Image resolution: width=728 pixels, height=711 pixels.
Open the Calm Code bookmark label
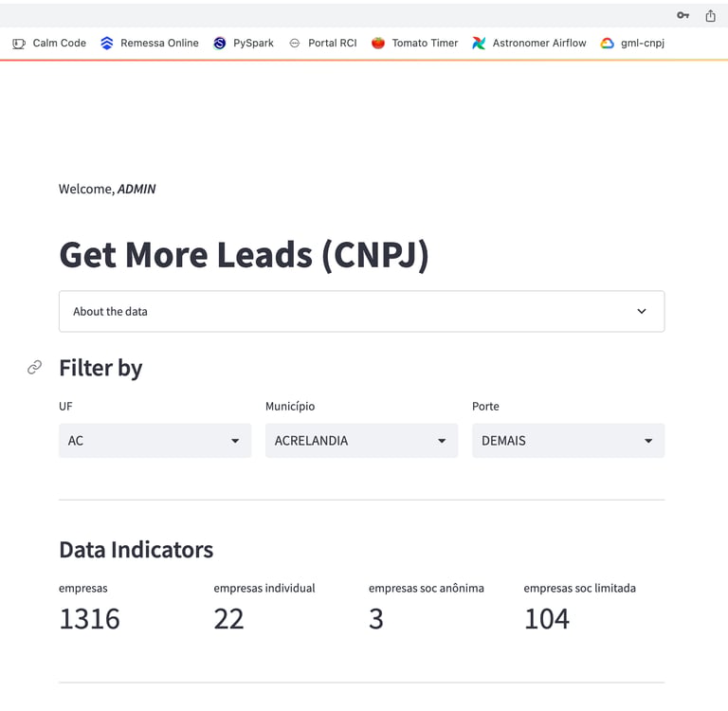[x=60, y=44]
